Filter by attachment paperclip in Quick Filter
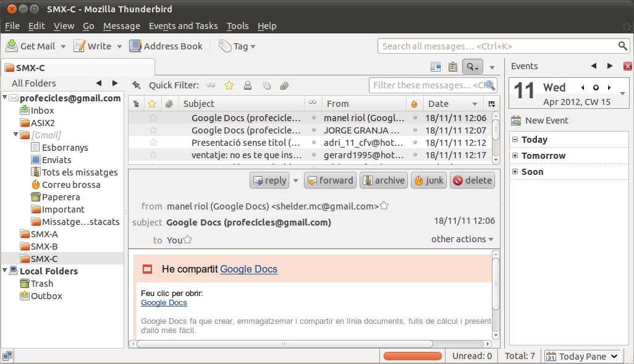Viewport: 634px width, 364px height. (x=284, y=85)
